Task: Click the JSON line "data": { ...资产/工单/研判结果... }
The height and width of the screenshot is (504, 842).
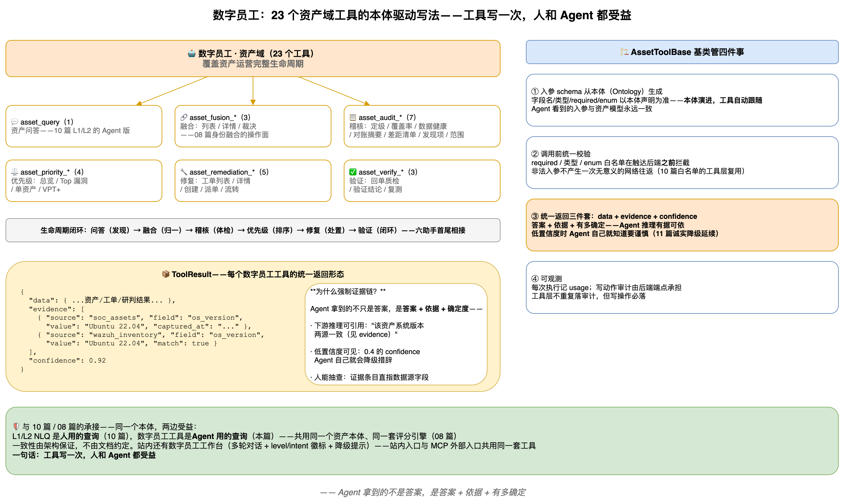Action: [x=102, y=300]
